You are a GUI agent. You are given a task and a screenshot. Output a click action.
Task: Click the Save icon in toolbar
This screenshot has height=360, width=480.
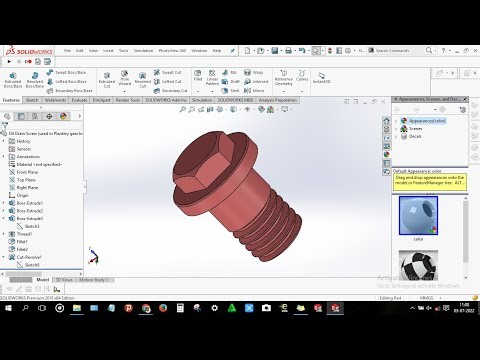coord(275,51)
